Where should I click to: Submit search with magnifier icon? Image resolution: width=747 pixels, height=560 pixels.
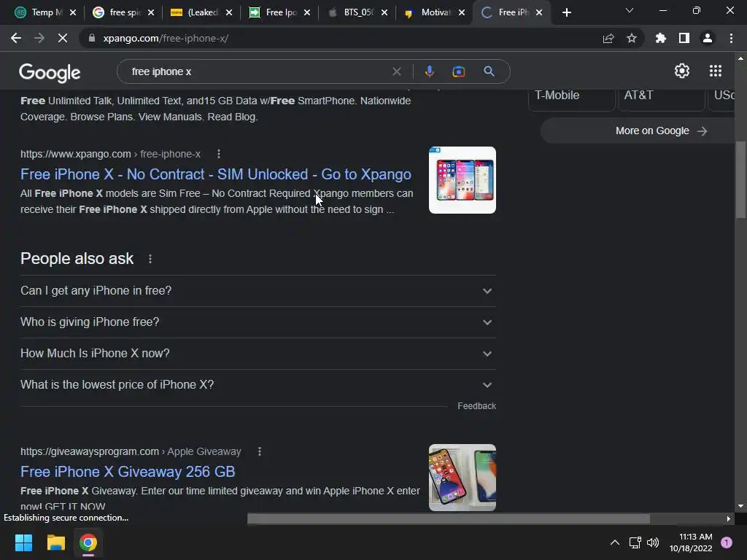click(x=489, y=71)
